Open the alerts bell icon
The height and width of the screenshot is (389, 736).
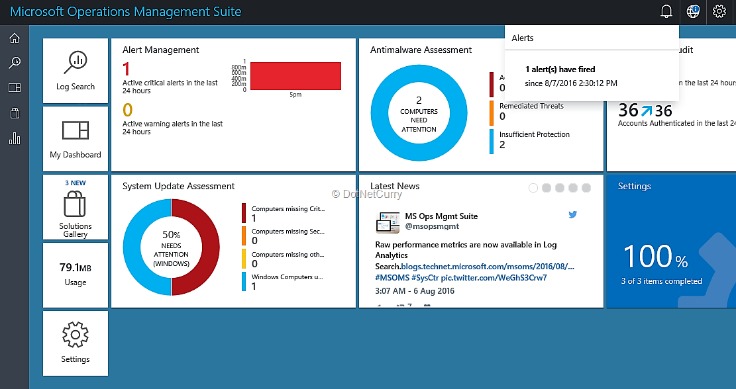tap(666, 11)
